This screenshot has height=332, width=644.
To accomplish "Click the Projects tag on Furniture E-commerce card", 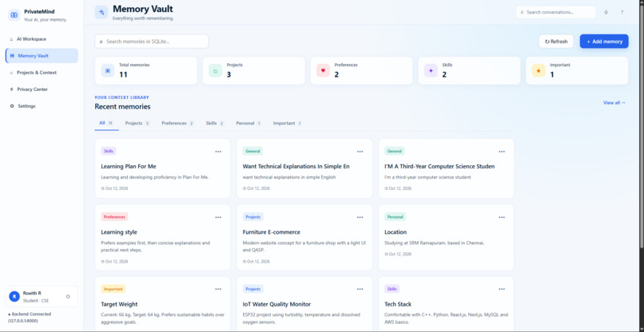I will (x=253, y=217).
